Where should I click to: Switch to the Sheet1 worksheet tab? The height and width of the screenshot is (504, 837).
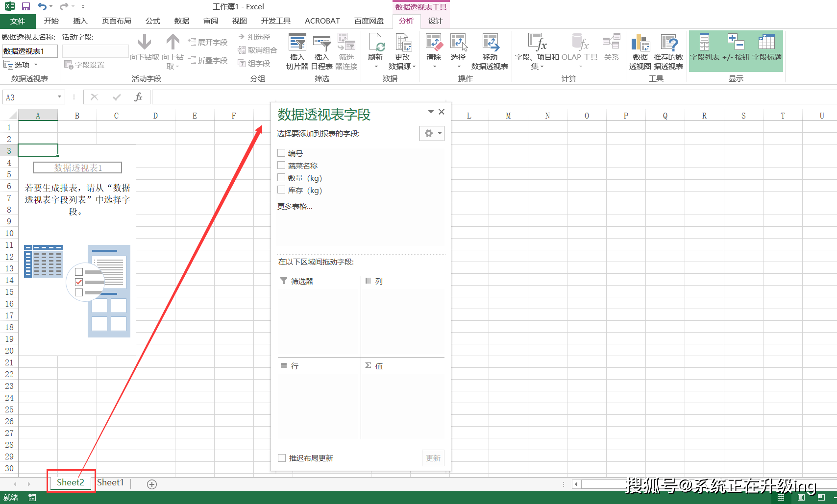(110, 482)
